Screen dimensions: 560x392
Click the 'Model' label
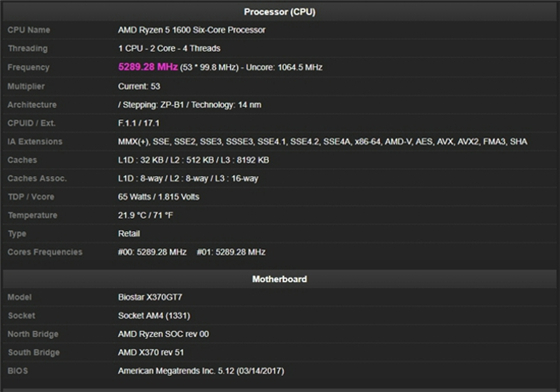point(20,297)
